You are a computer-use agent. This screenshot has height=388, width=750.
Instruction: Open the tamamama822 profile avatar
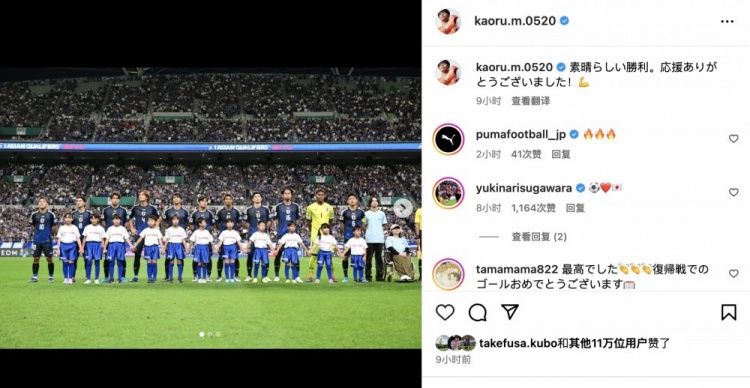coord(448,274)
